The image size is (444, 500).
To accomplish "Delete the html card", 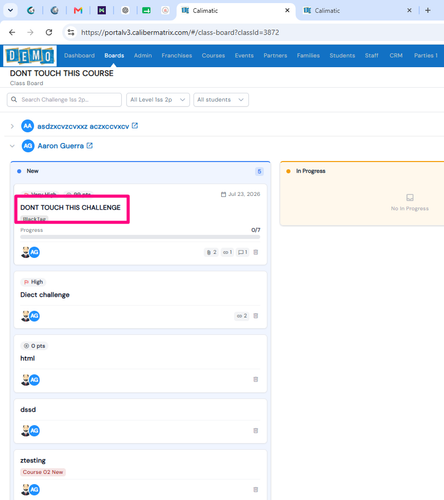I will pyautogui.click(x=256, y=379).
